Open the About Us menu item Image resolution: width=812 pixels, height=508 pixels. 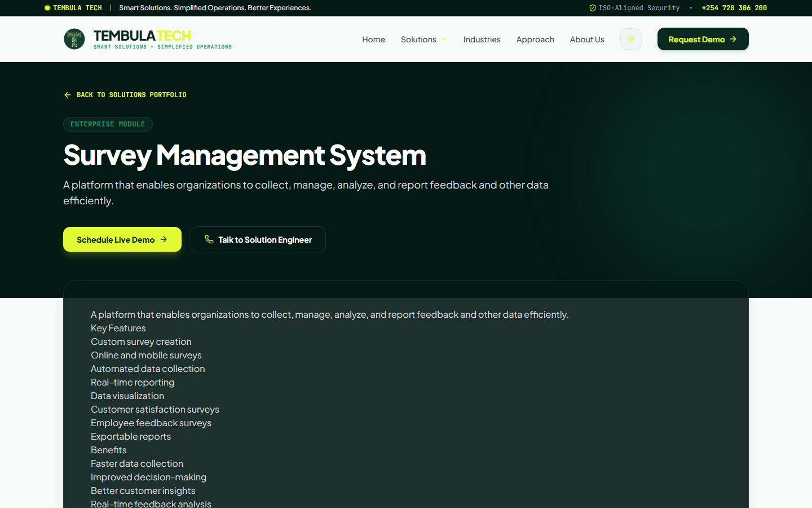[x=587, y=40]
